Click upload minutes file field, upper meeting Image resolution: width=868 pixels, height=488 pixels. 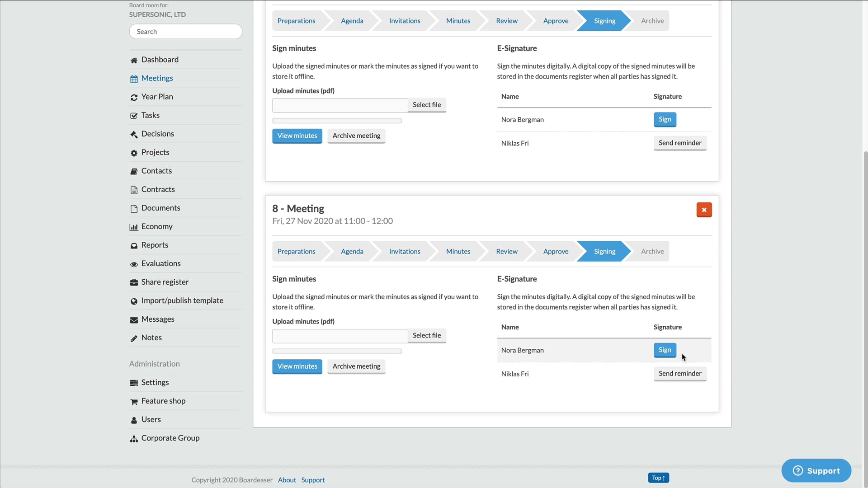coord(340,105)
